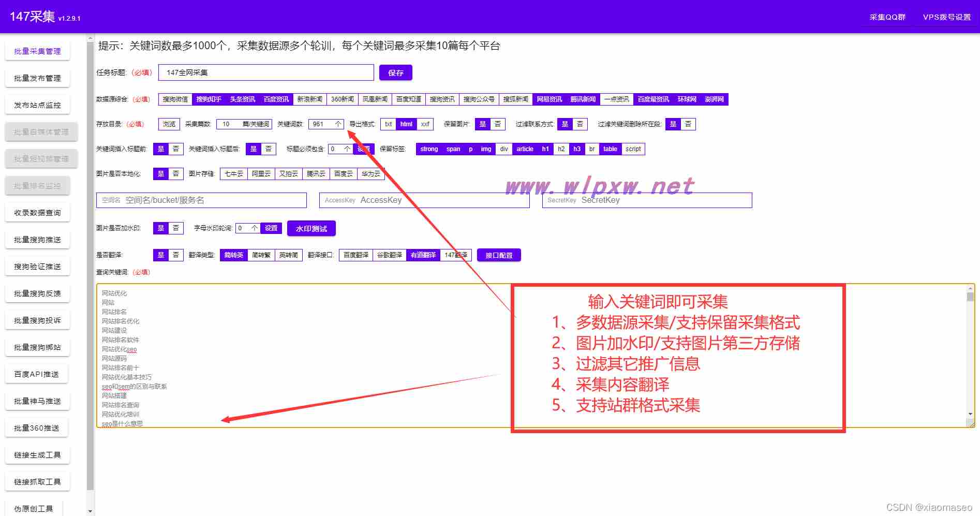
Task: Open 批量发布管理 in the sidebar
Action: click(37, 78)
